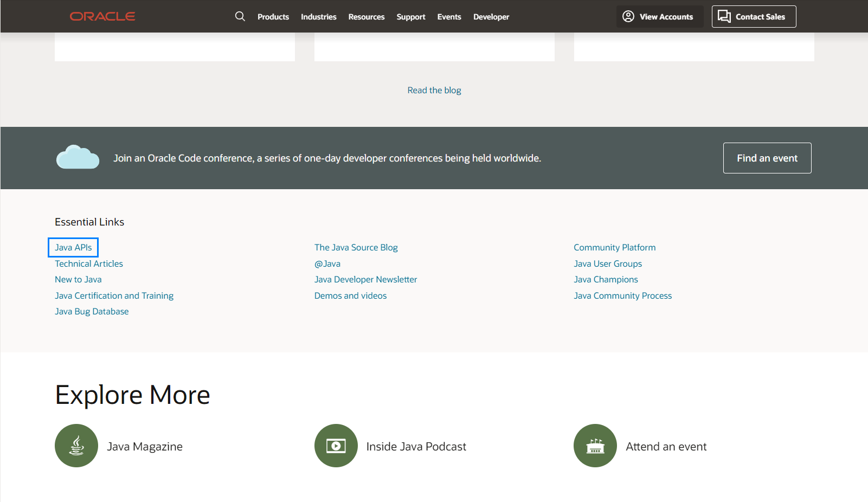Open the Resources menu
Image resolution: width=868 pixels, height=502 pixels.
point(367,17)
